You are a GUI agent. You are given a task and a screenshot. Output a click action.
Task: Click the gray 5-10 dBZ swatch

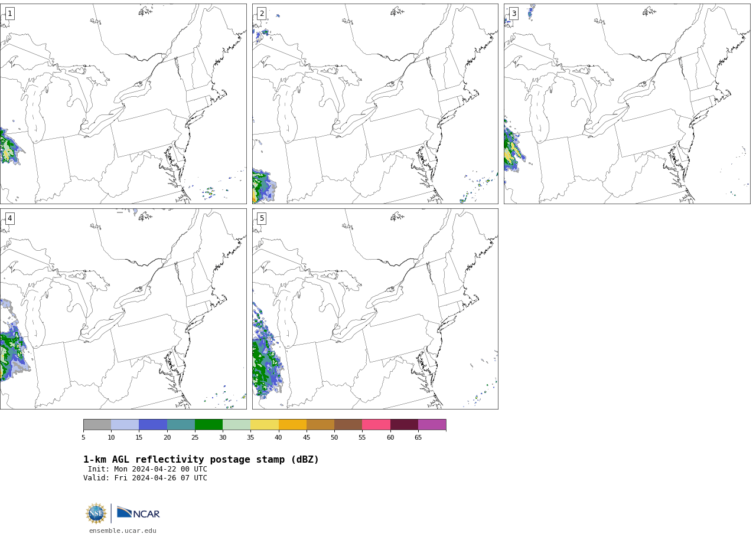[x=97, y=425]
